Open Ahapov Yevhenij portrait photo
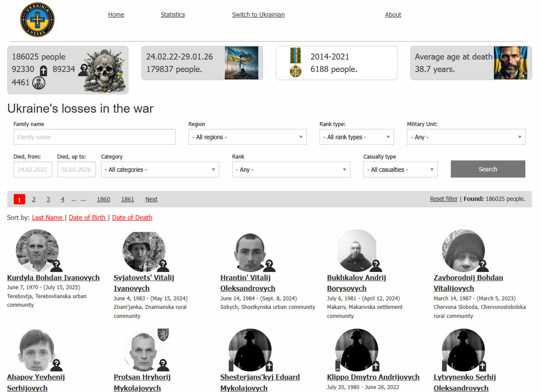The height and width of the screenshot is (392, 541). coord(37,350)
